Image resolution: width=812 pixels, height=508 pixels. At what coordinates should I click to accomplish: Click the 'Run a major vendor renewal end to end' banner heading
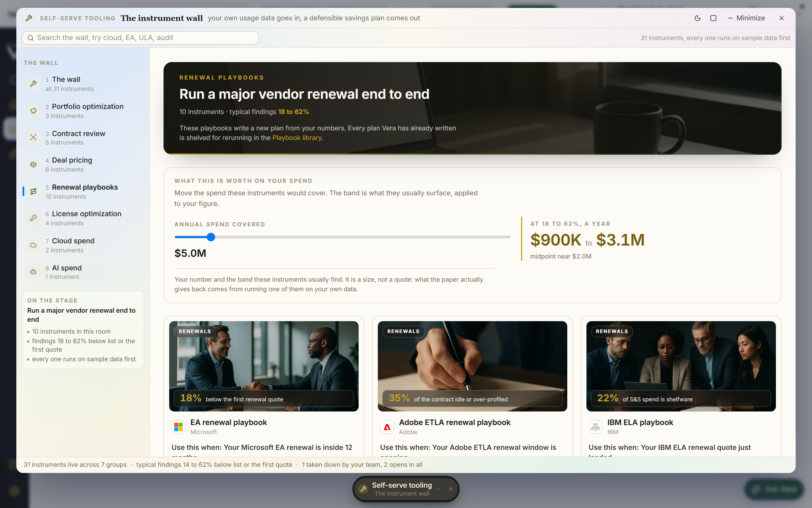click(x=304, y=94)
